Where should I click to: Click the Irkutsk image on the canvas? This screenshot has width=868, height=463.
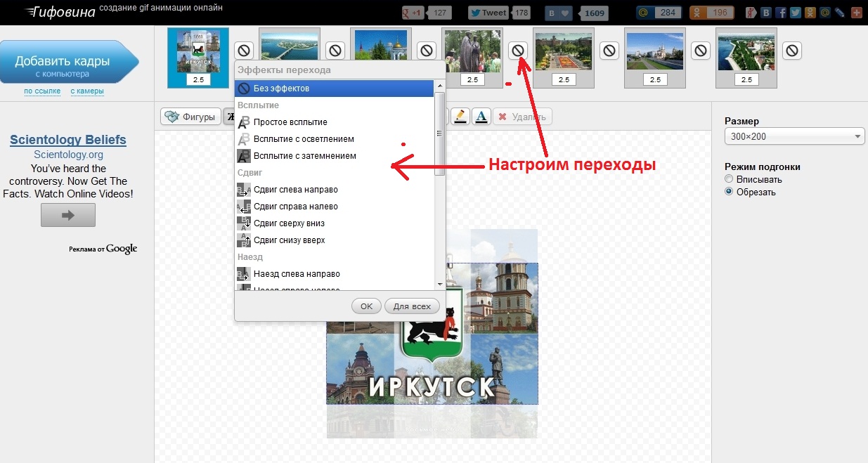click(x=432, y=334)
